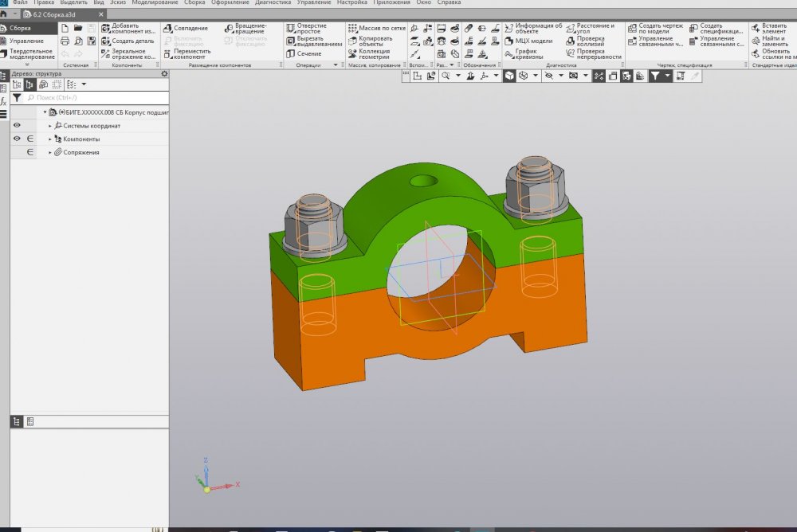Toggle the shaded display mode cube button

(x=508, y=76)
